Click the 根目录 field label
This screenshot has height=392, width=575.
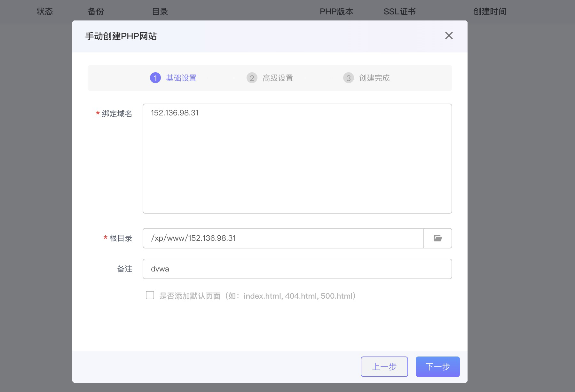pyautogui.click(x=121, y=238)
